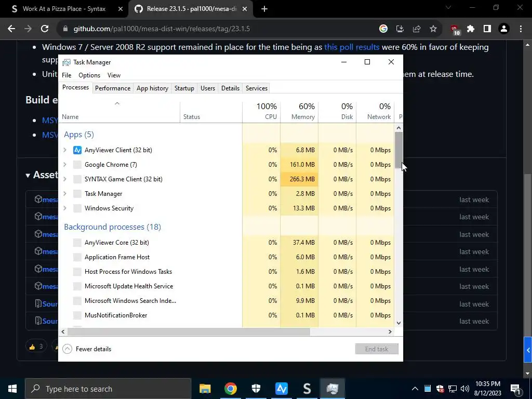Screen dimensions: 532x399
Task: Open the Options menu in Task Manager
Action: [89, 75]
